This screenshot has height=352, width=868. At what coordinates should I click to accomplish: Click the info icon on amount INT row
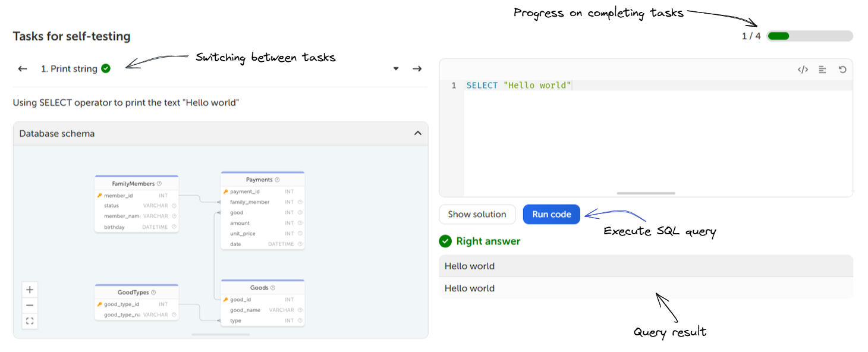(x=300, y=223)
